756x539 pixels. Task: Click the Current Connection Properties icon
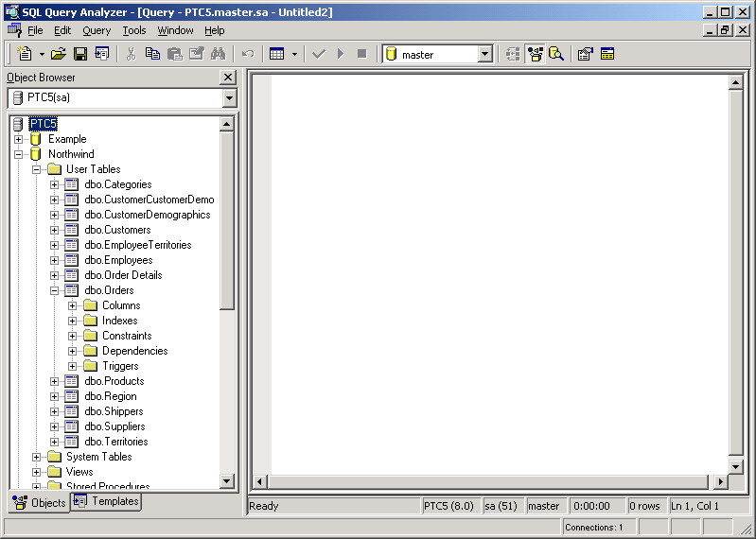[585, 54]
